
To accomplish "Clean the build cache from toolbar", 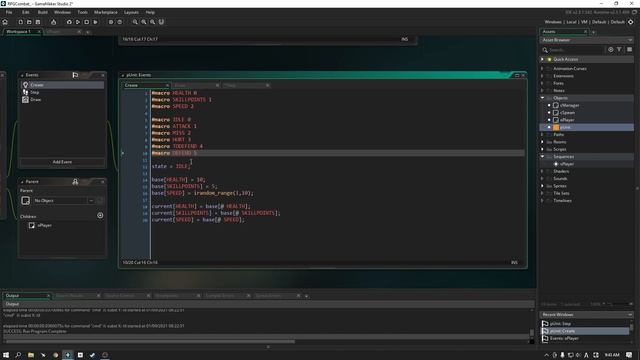I will (x=96, y=22).
